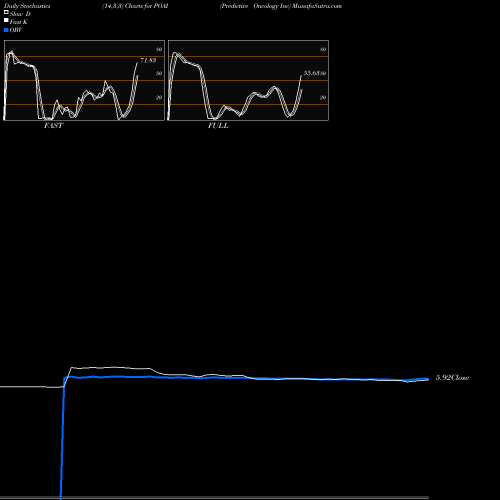This screenshot has height=500, width=500.
Task: Click the FULL chart label
Action: (x=218, y=126)
